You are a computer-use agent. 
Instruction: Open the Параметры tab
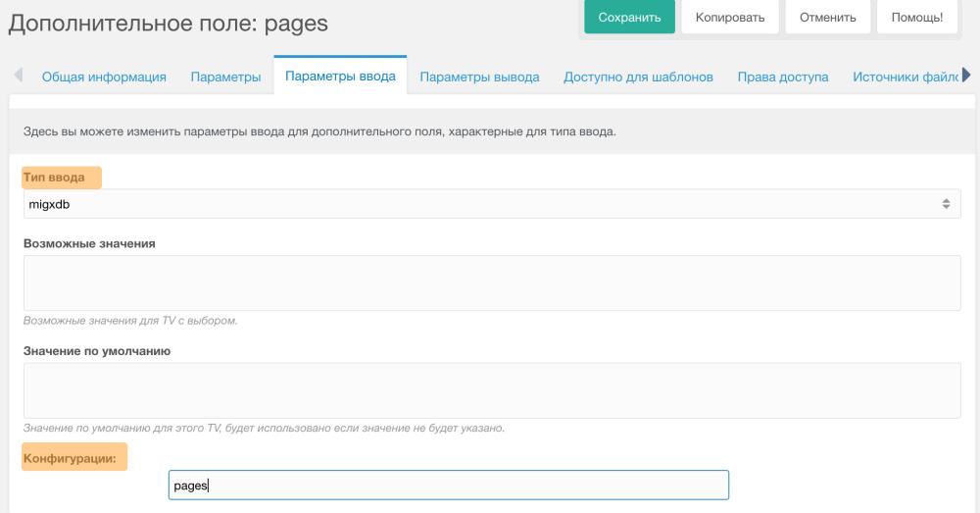point(225,77)
